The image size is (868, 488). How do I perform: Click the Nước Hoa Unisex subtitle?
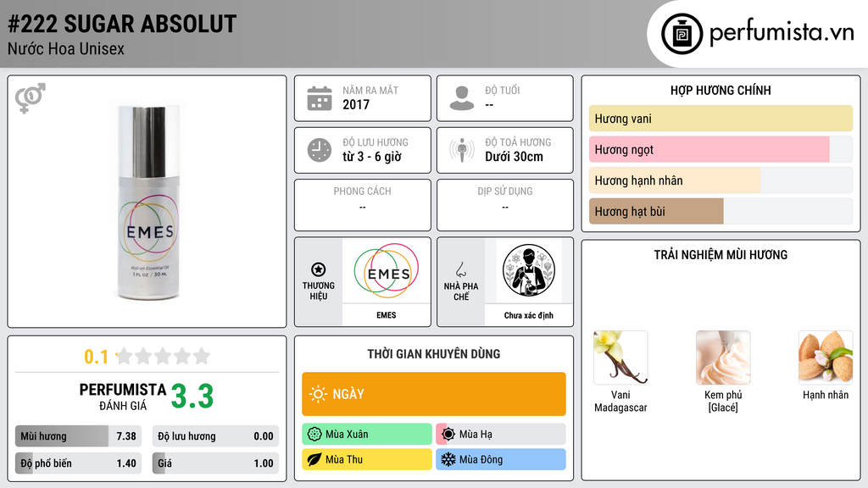66,48
